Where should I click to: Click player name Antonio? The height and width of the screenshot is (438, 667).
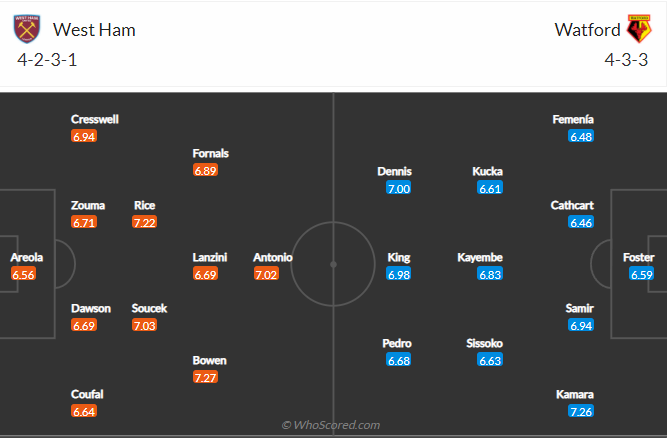click(273, 257)
